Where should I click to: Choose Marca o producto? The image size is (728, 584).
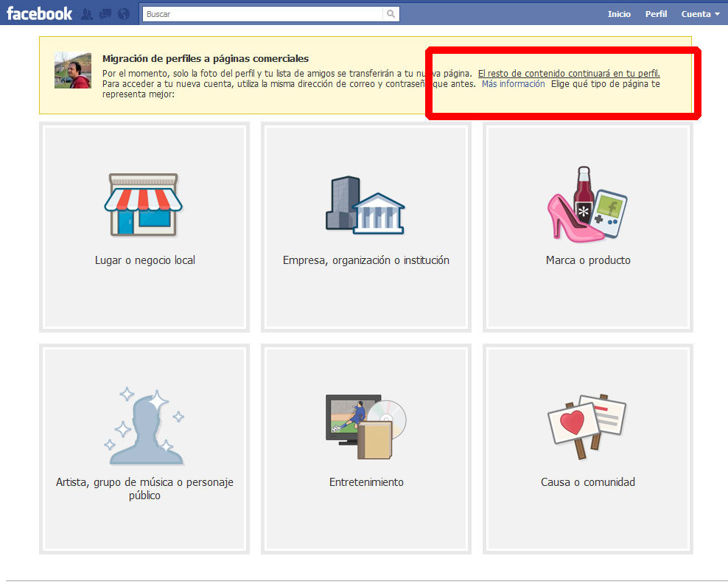588,260
